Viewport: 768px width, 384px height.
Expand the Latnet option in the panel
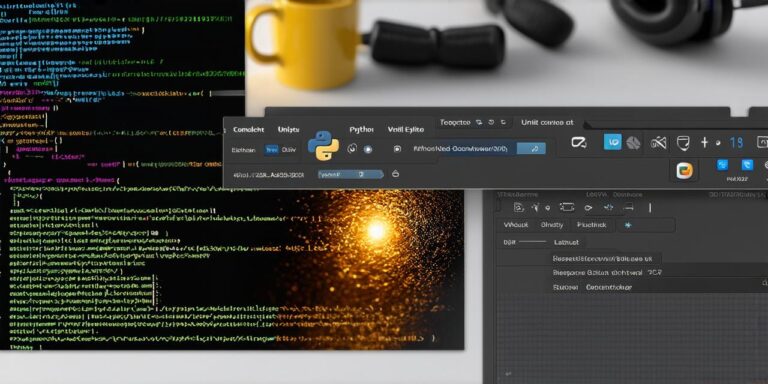click(566, 242)
